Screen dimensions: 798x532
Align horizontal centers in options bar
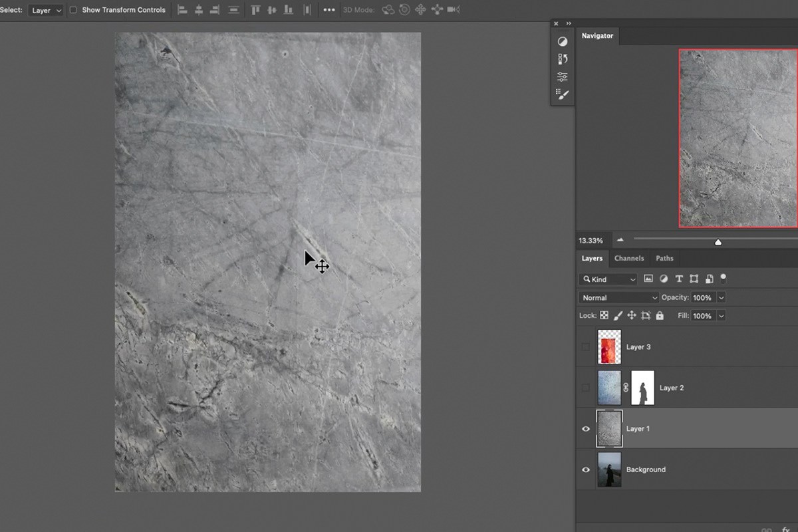[198, 10]
